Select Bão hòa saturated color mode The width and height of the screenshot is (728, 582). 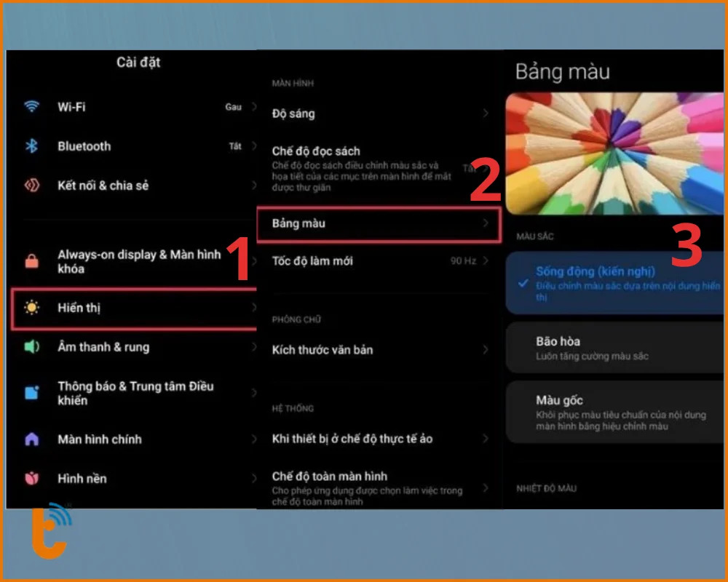click(x=614, y=348)
